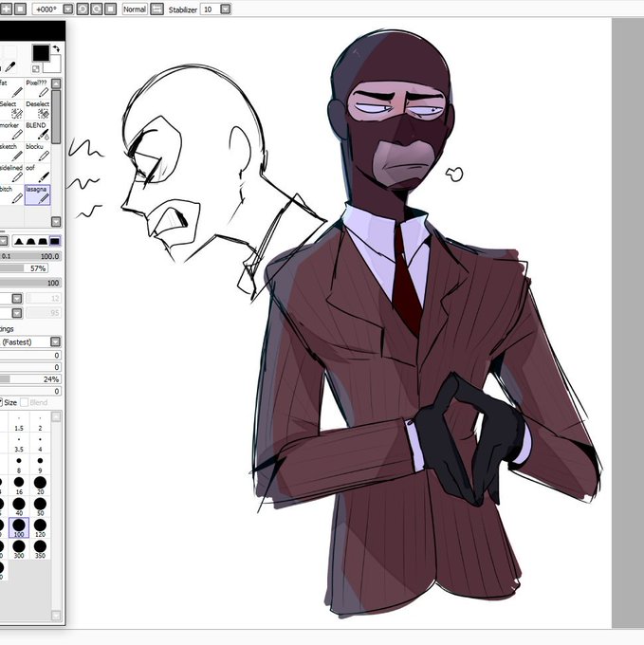Pick brush size 20 preset
The image size is (644, 645).
[40, 485]
